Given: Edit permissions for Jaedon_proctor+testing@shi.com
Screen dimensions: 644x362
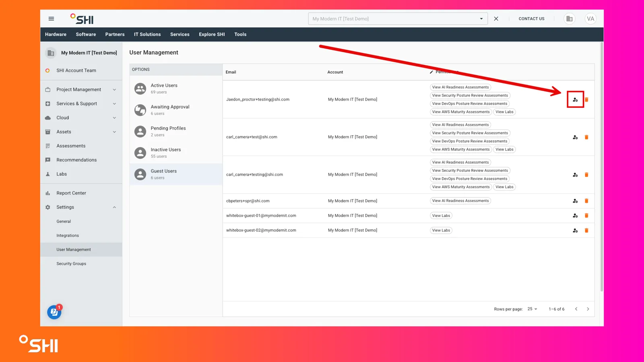Looking at the screenshot, I should (x=575, y=100).
